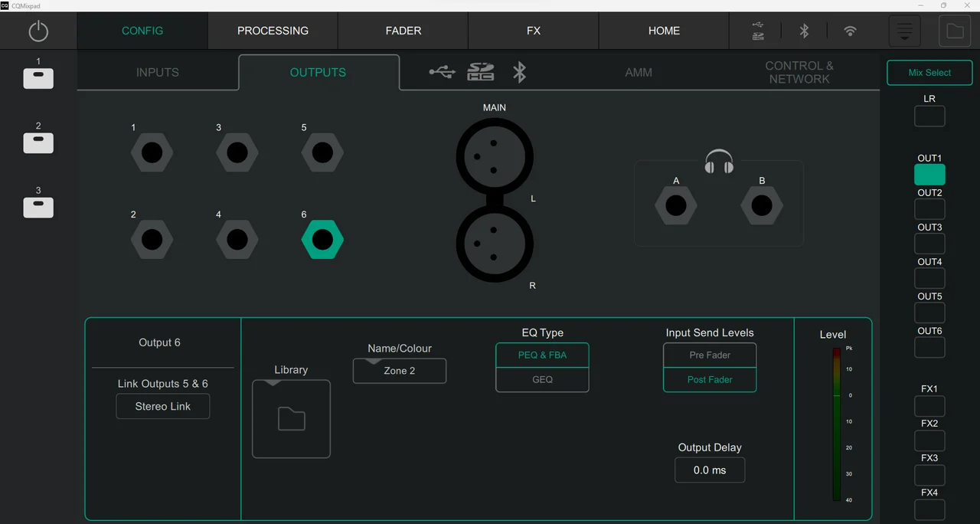Expand the top bar dropdown menu icon
980x524 pixels.
pos(904,31)
